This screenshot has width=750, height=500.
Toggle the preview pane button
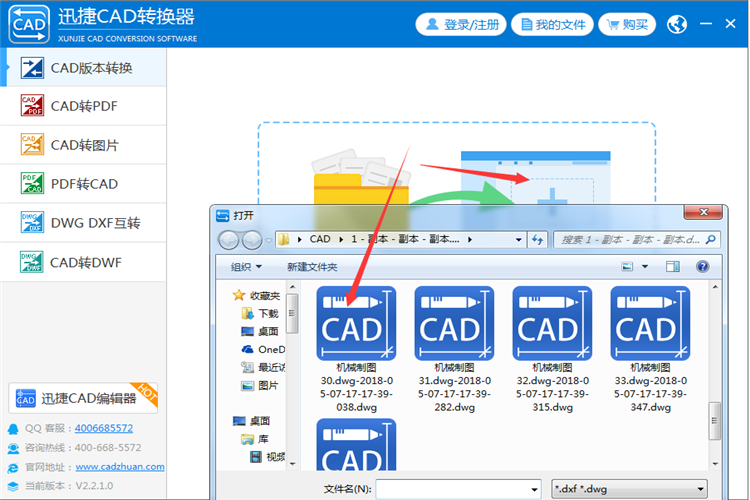[x=673, y=267]
